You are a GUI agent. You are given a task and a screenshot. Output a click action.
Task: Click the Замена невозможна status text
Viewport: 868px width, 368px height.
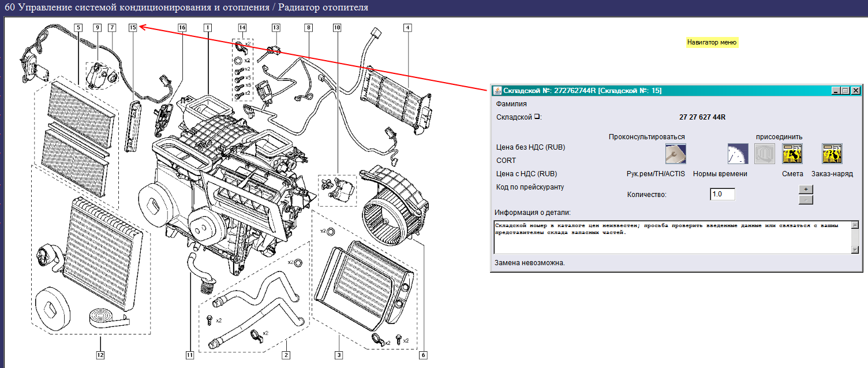coord(530,263)
